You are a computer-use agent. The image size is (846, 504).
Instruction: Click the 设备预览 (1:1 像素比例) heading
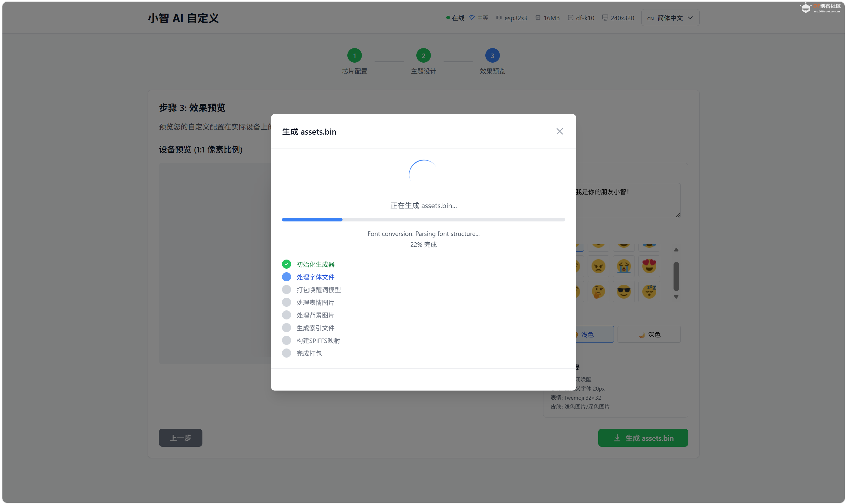pos(200,149)
